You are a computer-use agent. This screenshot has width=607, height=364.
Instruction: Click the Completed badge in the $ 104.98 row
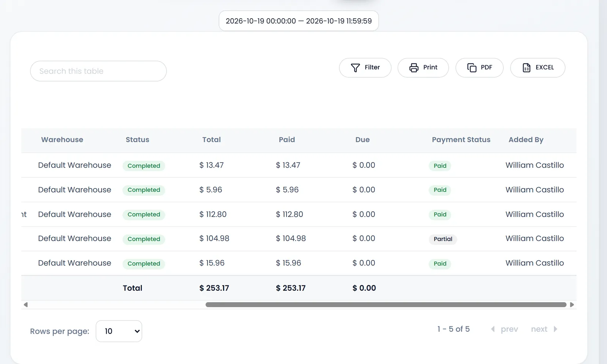tap(144, 239)
